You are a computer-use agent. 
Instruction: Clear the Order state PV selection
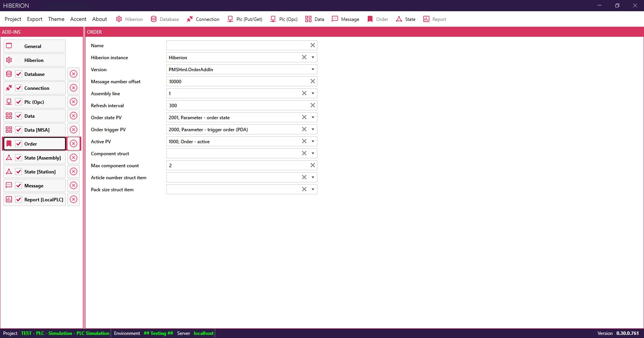pos(304,117)
